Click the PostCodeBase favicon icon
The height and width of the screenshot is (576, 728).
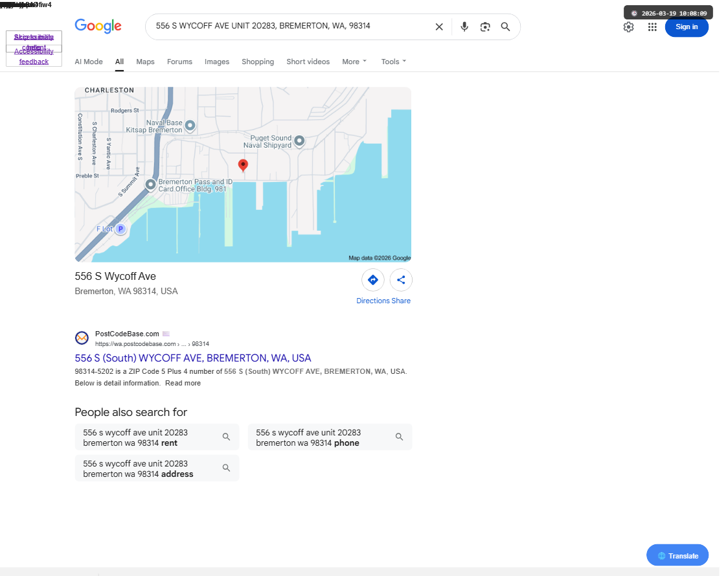click(x=82, y=338)
